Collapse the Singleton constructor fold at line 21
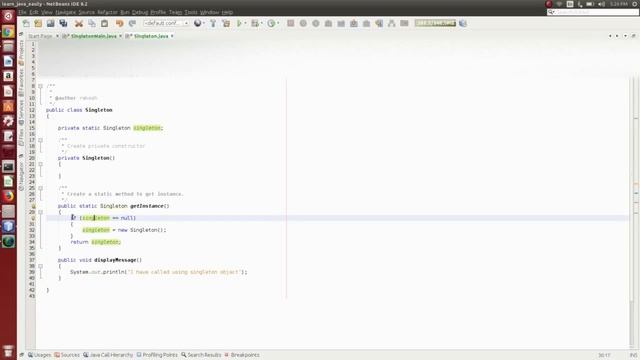 pos(40,164)
